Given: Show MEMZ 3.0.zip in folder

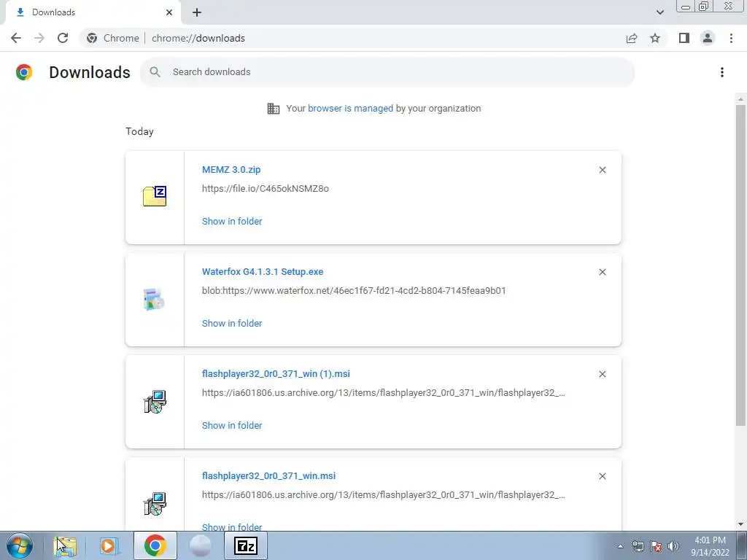Looking at the screenshot, I should tap(232, 221).
